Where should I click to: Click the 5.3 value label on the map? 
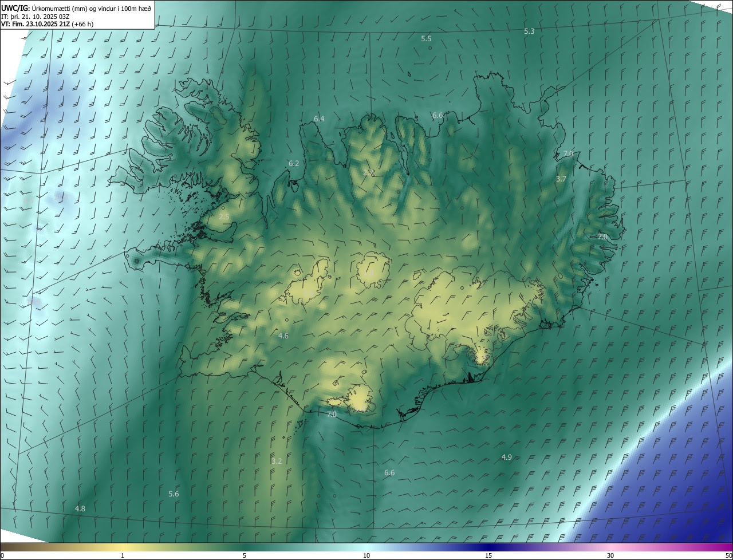pos(529,31)
